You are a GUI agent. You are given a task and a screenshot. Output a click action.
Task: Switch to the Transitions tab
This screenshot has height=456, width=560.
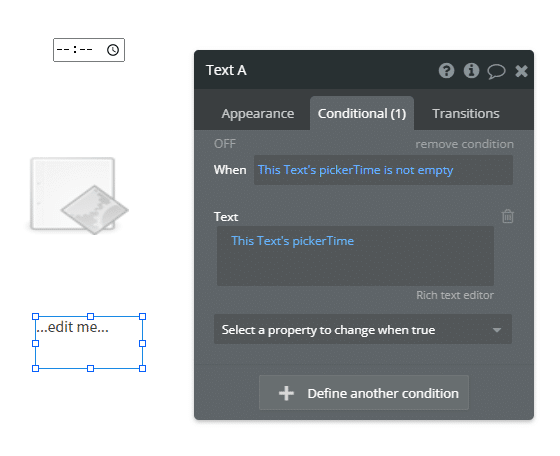pos(465,113)
